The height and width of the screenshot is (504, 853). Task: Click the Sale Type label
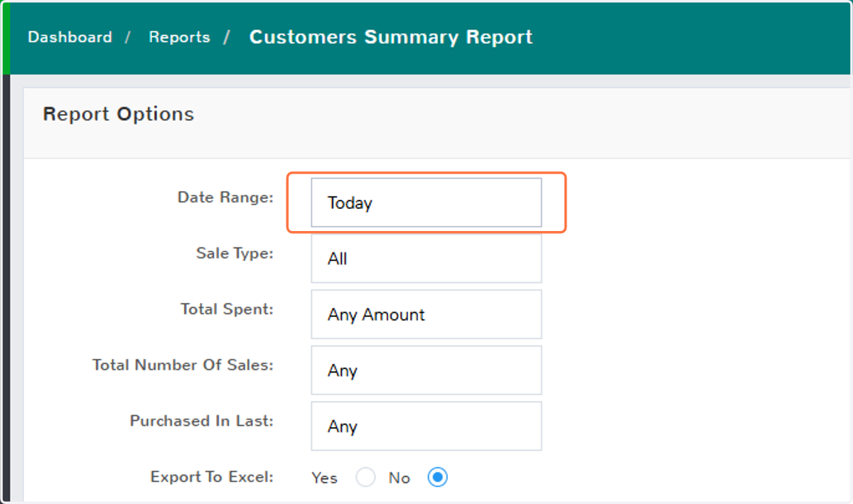[x=235, y=253]
